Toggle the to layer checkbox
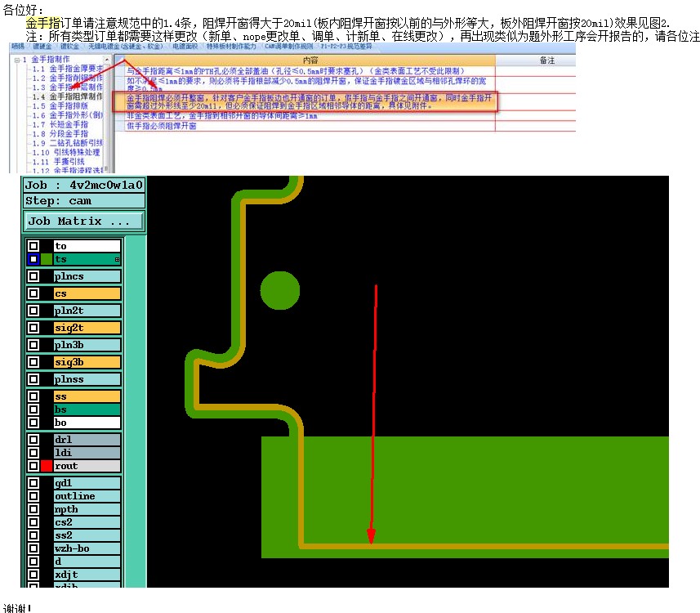This screenshot has height=613, width=700. [33, 246]
